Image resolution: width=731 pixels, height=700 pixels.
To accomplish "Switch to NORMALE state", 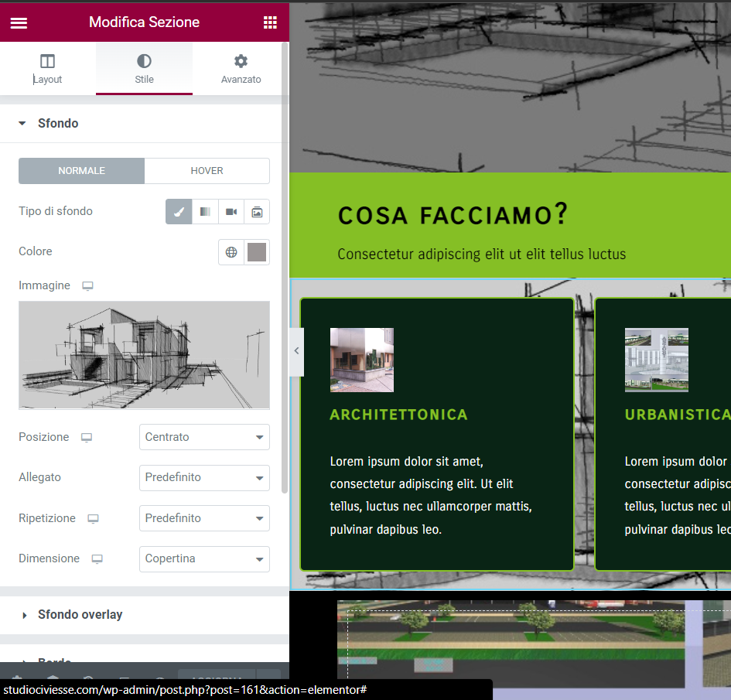I will [x=81, y=171].
